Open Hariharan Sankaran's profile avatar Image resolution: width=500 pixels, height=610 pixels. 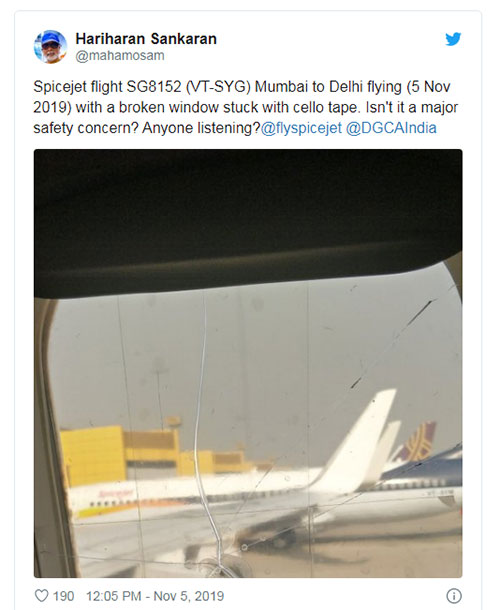click(x=50, y=47)
